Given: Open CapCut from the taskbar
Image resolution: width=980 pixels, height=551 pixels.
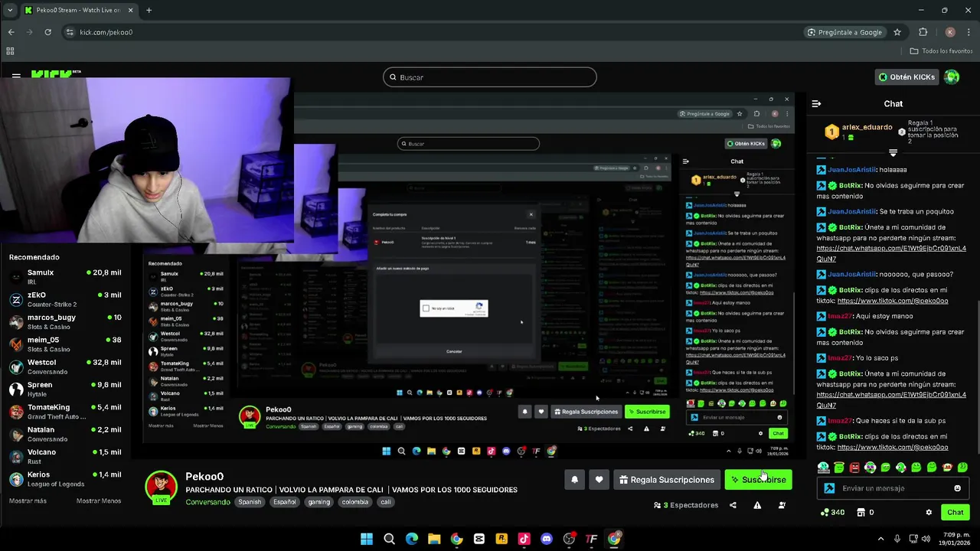Looking at the screenshot, I should [x=479, y=539].
